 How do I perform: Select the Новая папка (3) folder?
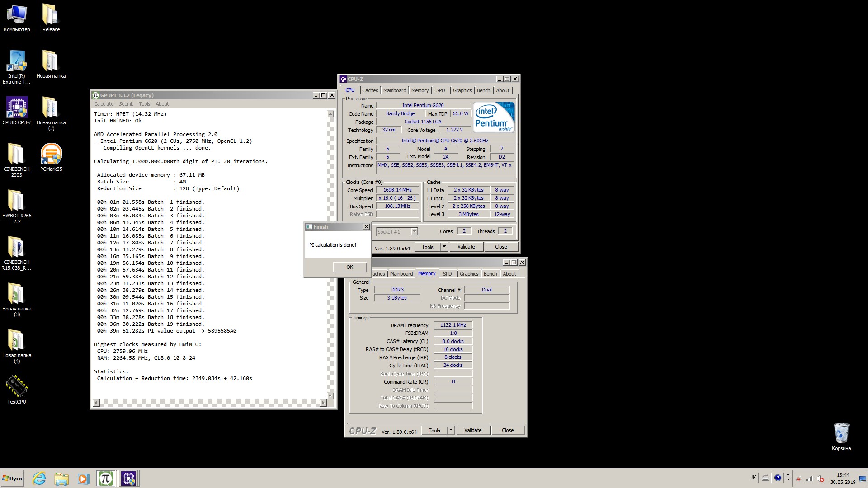pyautogui.click(x=17, y=300)
